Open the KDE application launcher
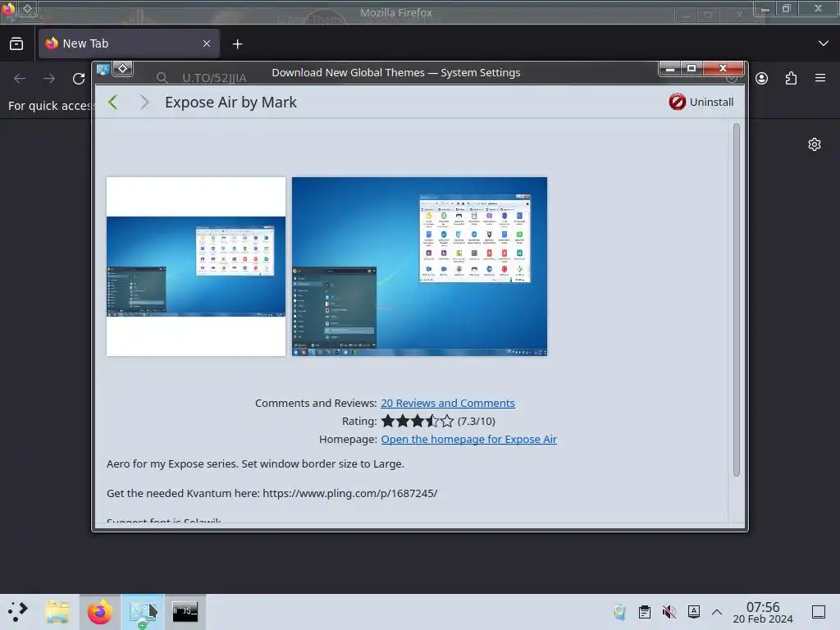 coord(18,611)
